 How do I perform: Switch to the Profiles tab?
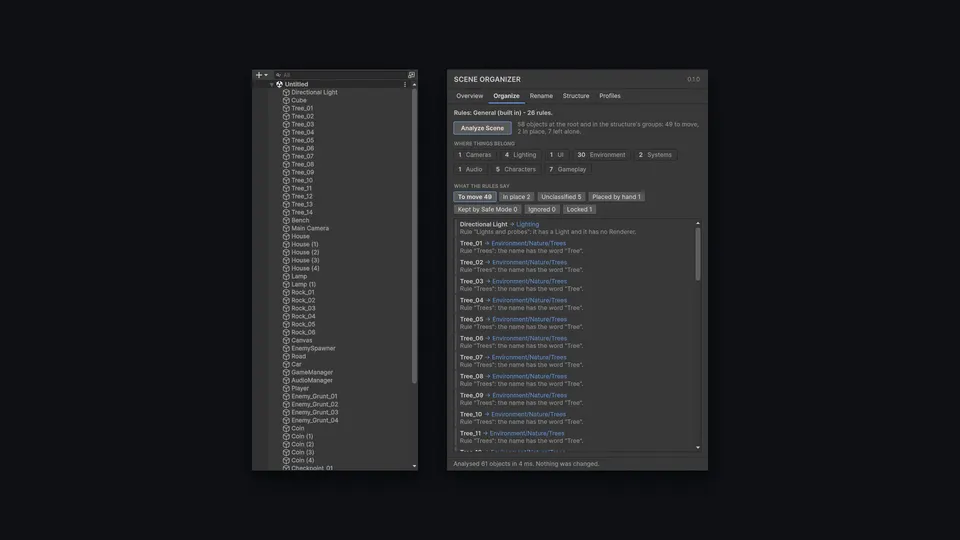pos(610,96)
